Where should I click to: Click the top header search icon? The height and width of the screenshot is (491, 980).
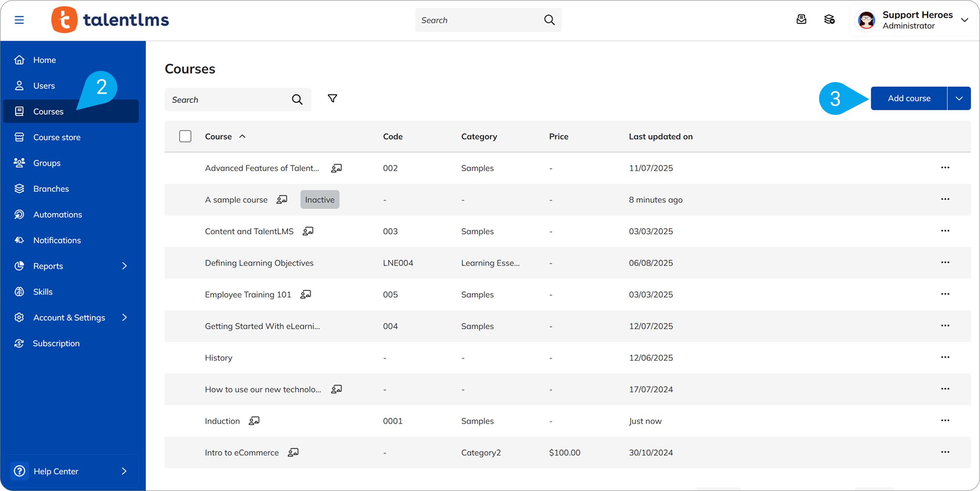pyautogui.click(x=549, y=20)
